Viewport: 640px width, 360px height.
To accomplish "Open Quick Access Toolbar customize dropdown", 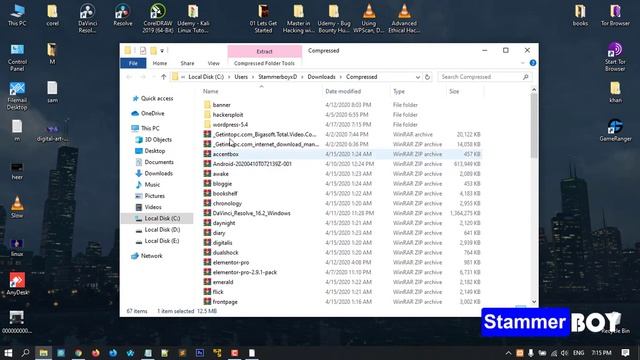I will (x=162, y=51).
